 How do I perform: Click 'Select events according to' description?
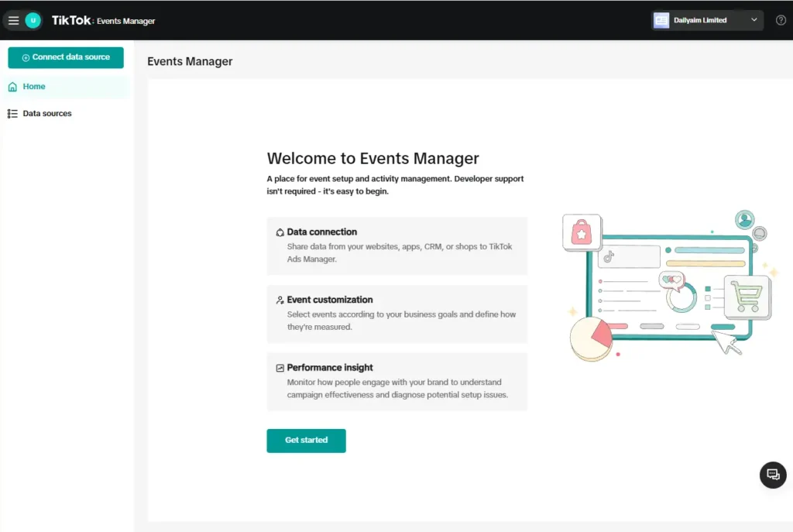[x=402, y=321]
